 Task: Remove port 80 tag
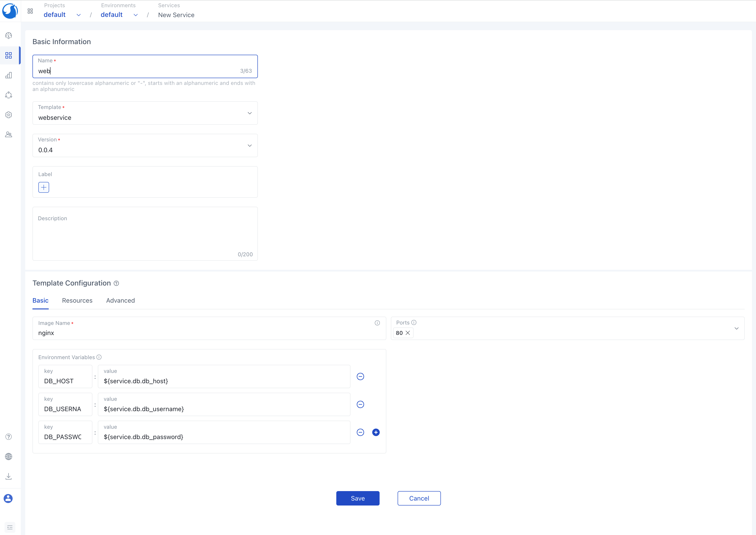pyautogui.click(x=408, y=333)
